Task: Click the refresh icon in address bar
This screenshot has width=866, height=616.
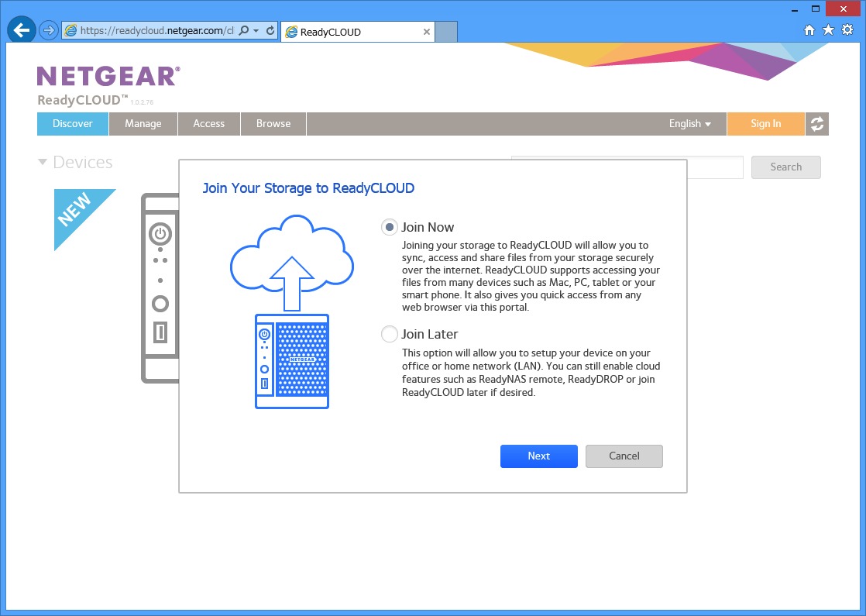Action: click(x=270, y=31)
